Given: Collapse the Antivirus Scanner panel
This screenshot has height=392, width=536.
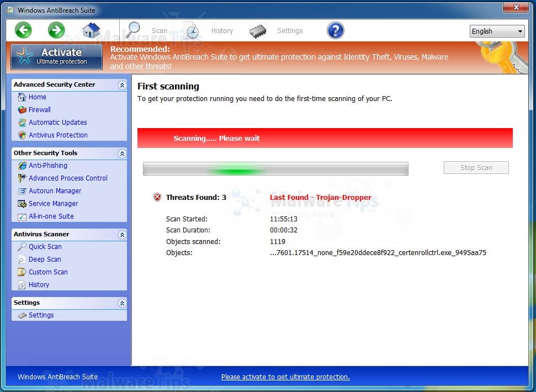Looking at the screenshot, I should (x=122, y=235).
